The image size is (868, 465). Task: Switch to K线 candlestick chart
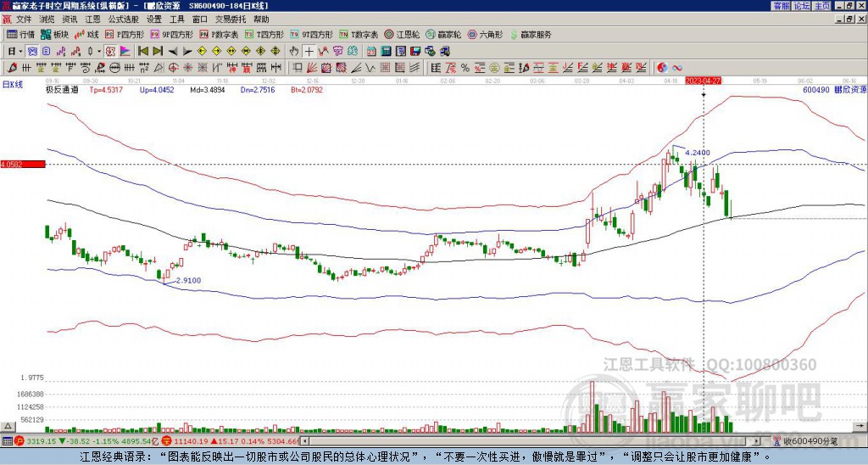pos(86,34)
